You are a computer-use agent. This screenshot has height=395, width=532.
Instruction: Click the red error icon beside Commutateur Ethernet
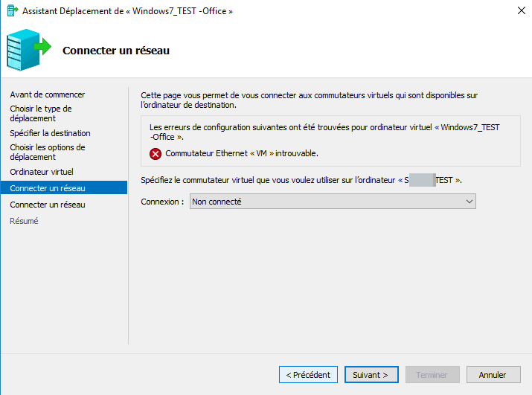(156, 154)
